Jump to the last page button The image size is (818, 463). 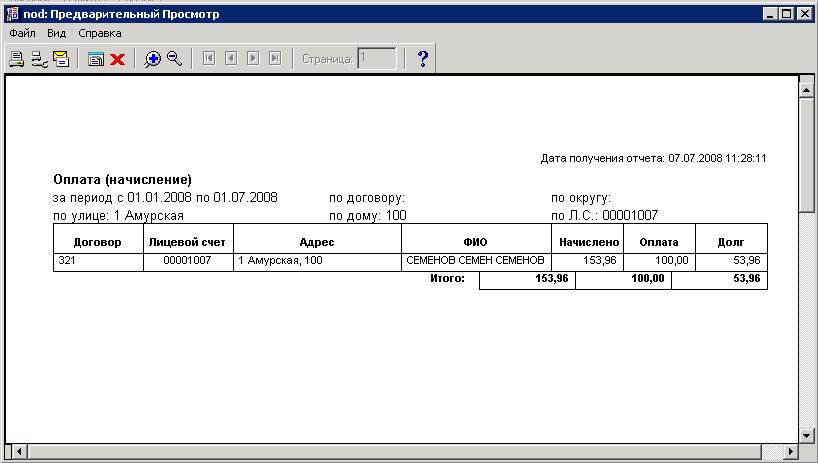point(275,59)
